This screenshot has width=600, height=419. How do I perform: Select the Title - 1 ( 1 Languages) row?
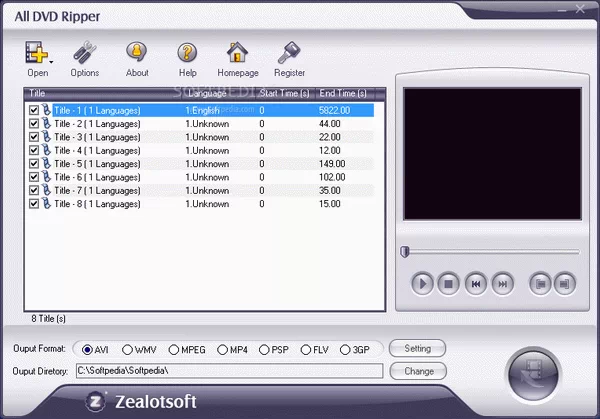pyautogui.click(x=199, y=110)
